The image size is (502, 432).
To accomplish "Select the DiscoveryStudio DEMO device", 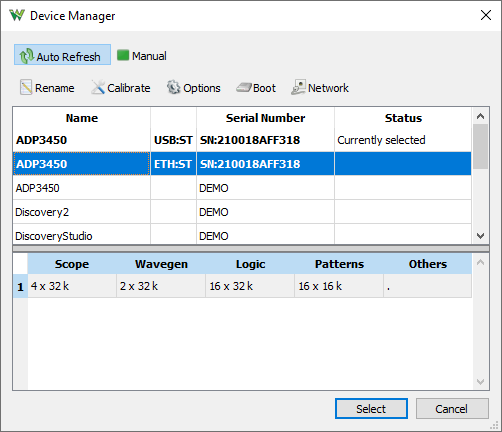I will point(242,234).
